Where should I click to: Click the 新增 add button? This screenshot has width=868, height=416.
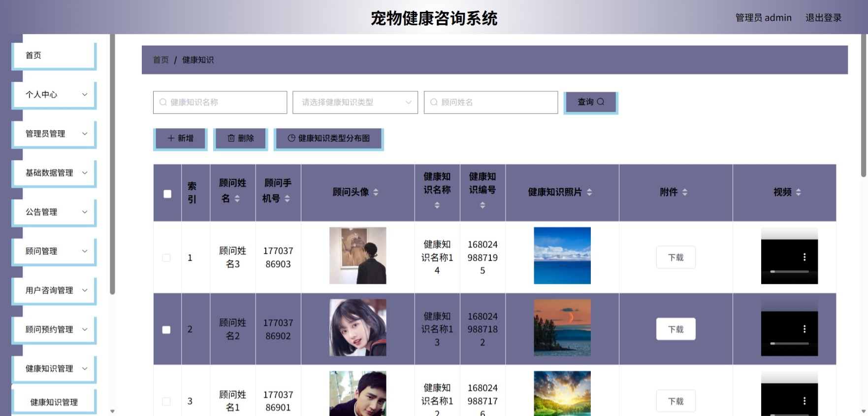pyautogui.click(x=180, y=139)
